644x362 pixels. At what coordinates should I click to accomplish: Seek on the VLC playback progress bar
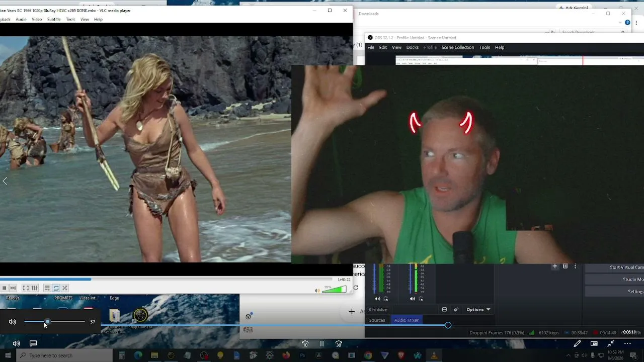click(166, 279)
